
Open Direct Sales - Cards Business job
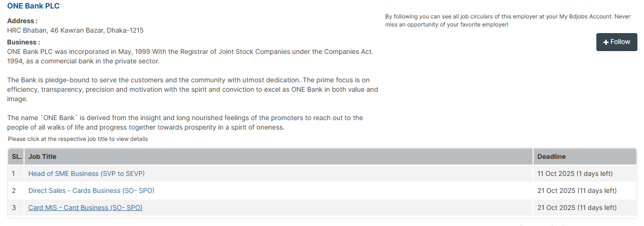91,191
